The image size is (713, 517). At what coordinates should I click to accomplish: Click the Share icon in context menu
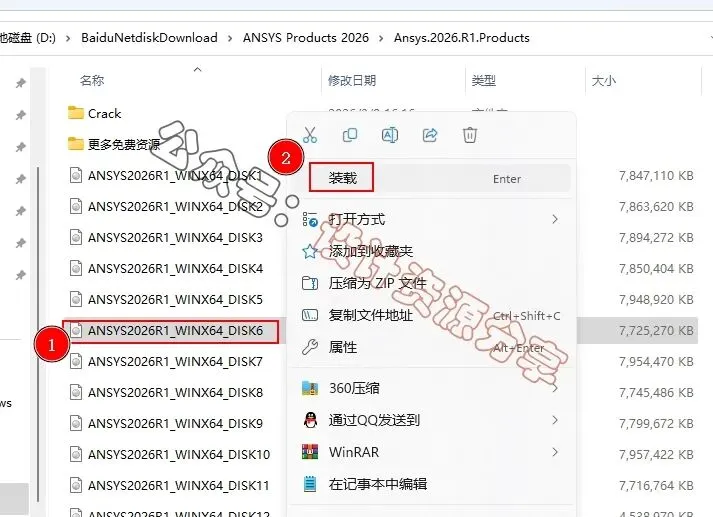tap(430, 135)
